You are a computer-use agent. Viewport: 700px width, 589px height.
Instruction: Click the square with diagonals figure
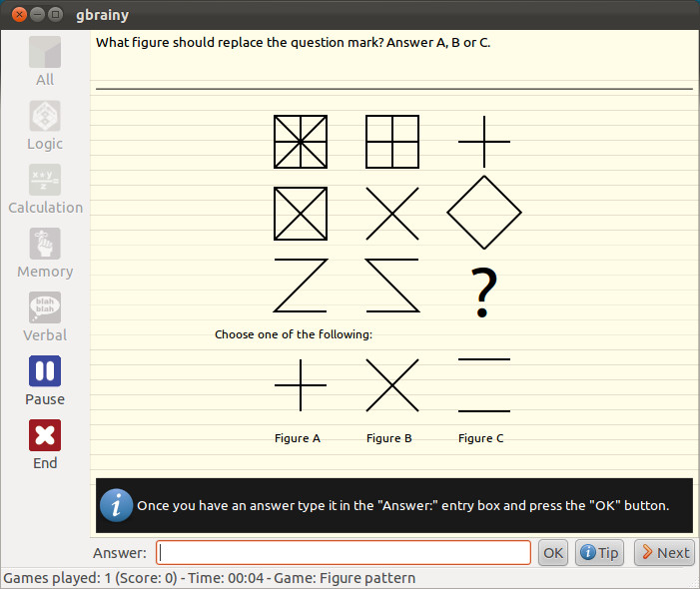tap(301, 214)
